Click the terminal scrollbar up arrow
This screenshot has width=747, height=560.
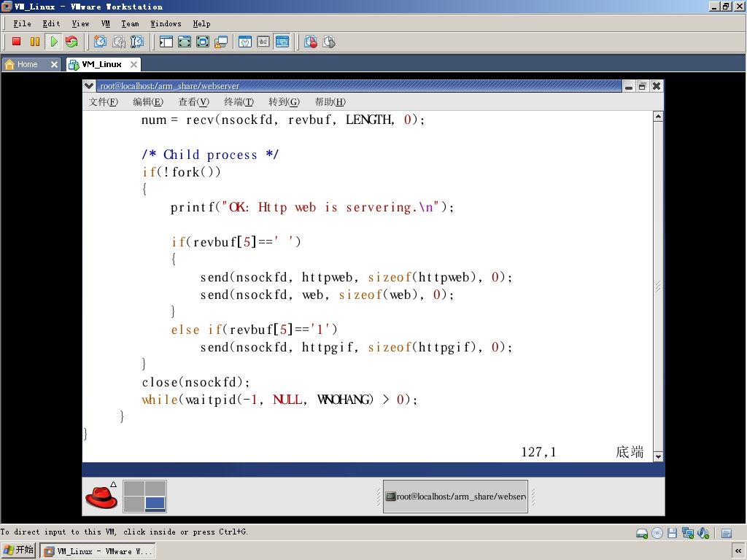(658, 116)
